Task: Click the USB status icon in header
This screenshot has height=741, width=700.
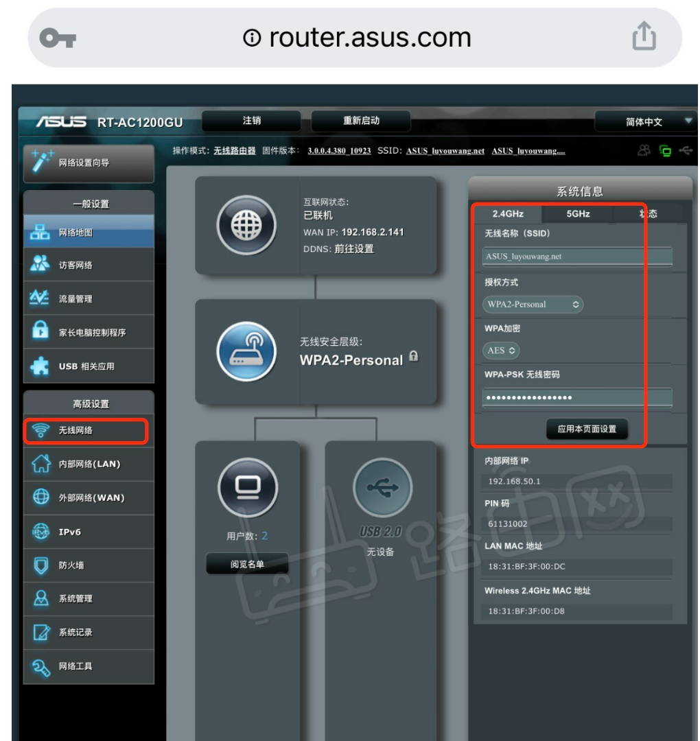Action: coord(686,150)
